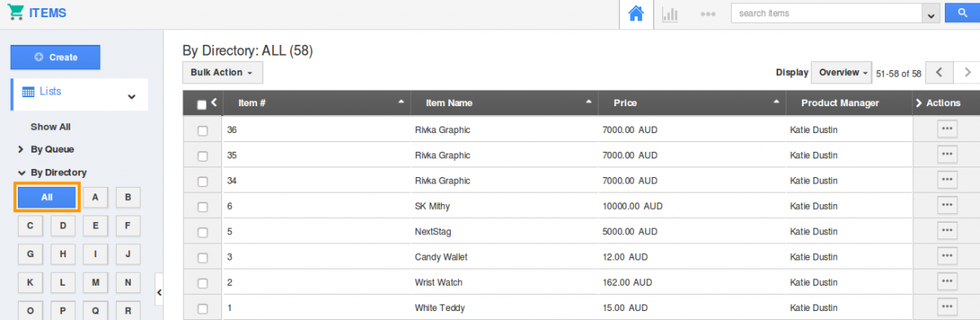This screenshot has width=980, height=320.
Task: Click the 162.00 AUD price cell
Action: point(627,282)
